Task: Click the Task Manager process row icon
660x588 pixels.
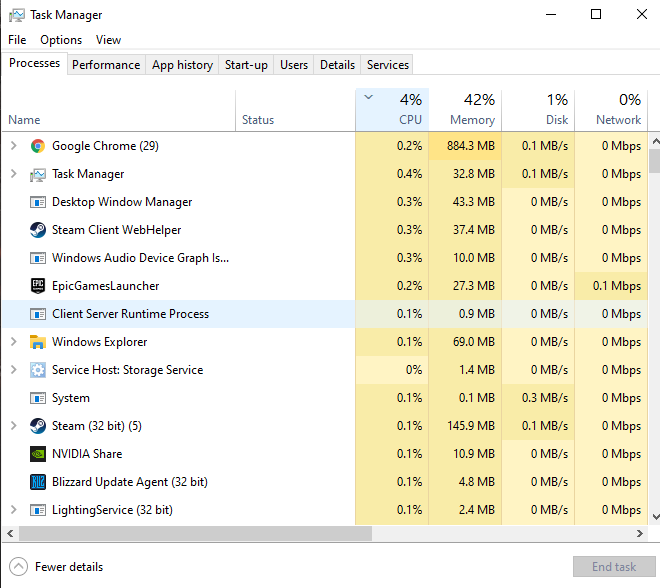Action: (38, 174)
